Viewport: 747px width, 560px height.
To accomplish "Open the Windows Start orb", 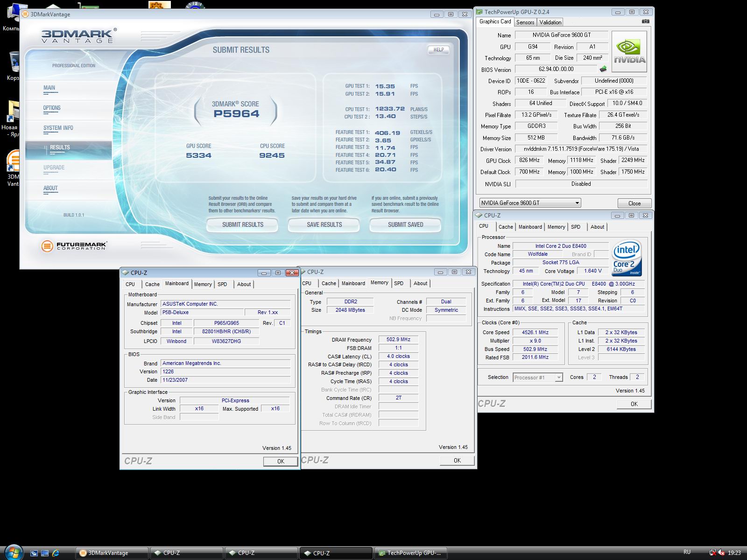I will 14,553.
